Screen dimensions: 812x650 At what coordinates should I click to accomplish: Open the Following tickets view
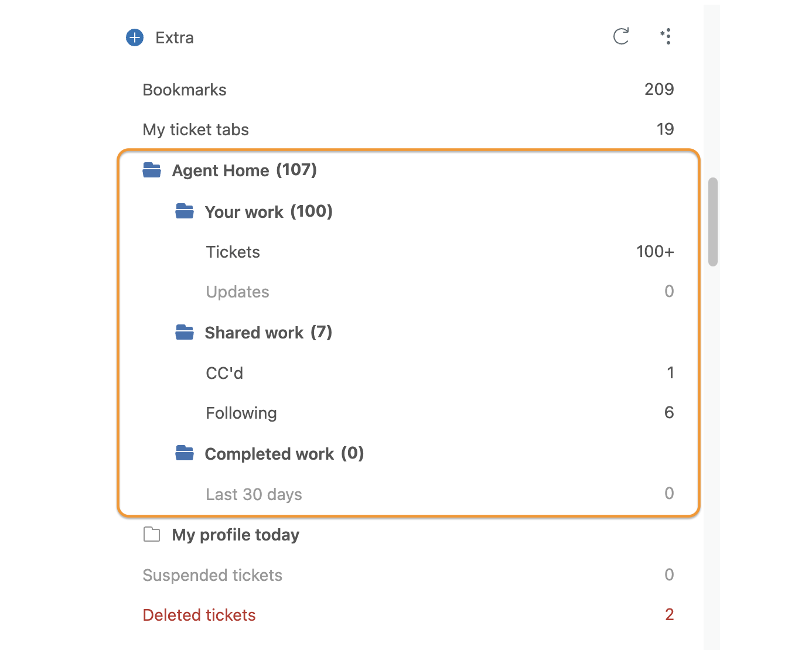pyautogui.click(x=440, y=413)
